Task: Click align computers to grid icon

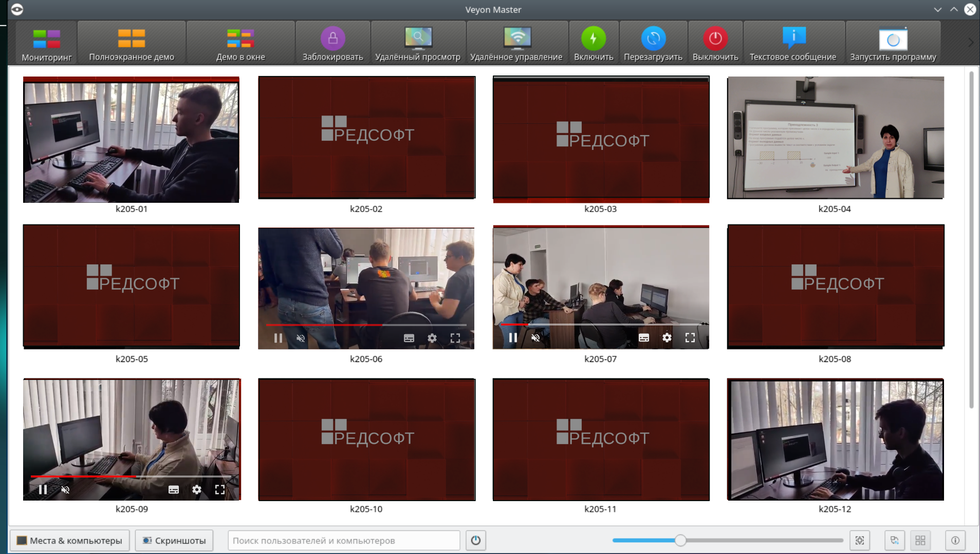Action: coord(920,540)
